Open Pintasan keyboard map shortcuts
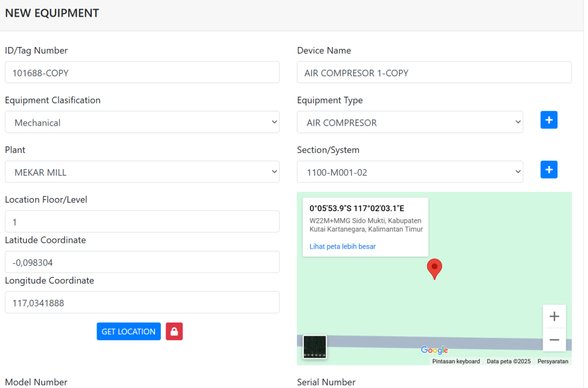 click(x=456, y=362)
